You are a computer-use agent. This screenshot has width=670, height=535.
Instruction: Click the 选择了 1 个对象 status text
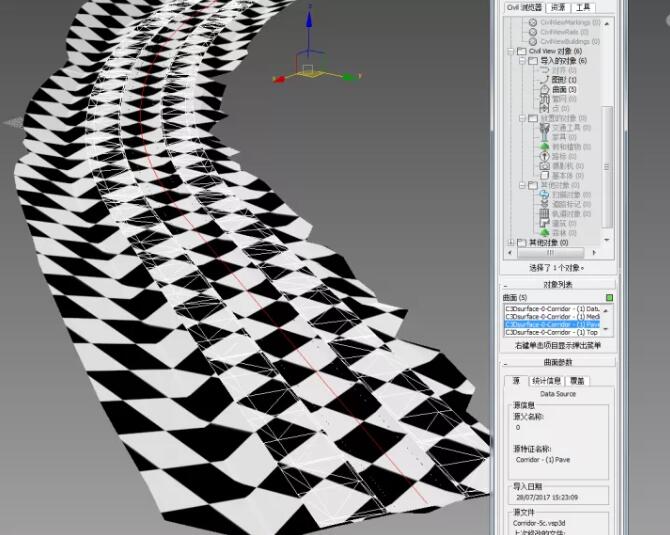557,268
